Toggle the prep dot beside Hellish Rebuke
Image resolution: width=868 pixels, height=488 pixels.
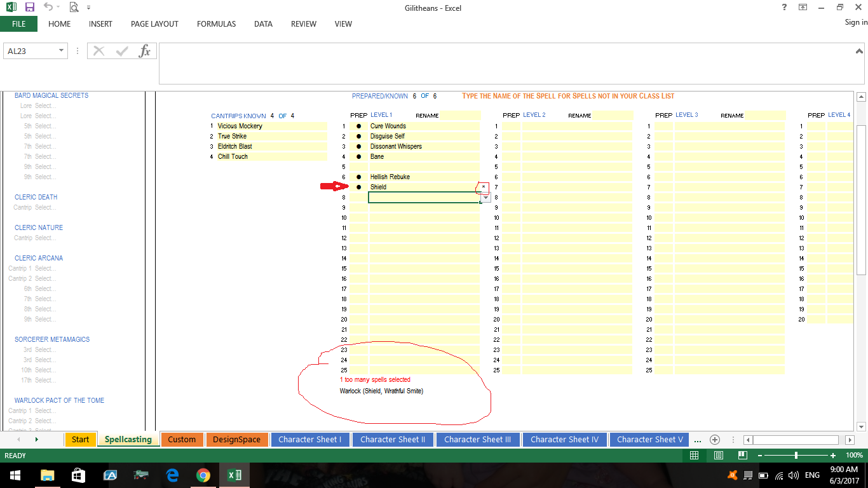click(x=358, y=177)
